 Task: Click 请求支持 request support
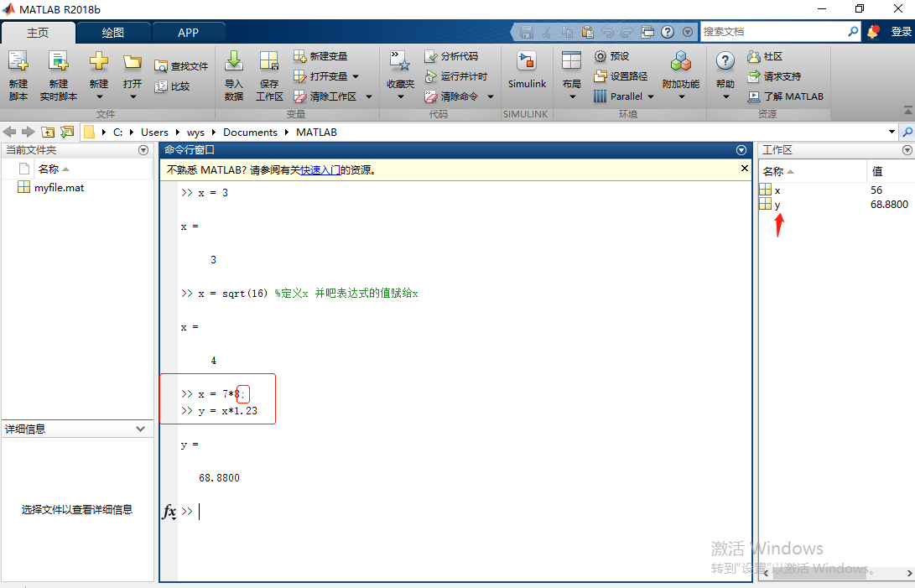[774, 76]
